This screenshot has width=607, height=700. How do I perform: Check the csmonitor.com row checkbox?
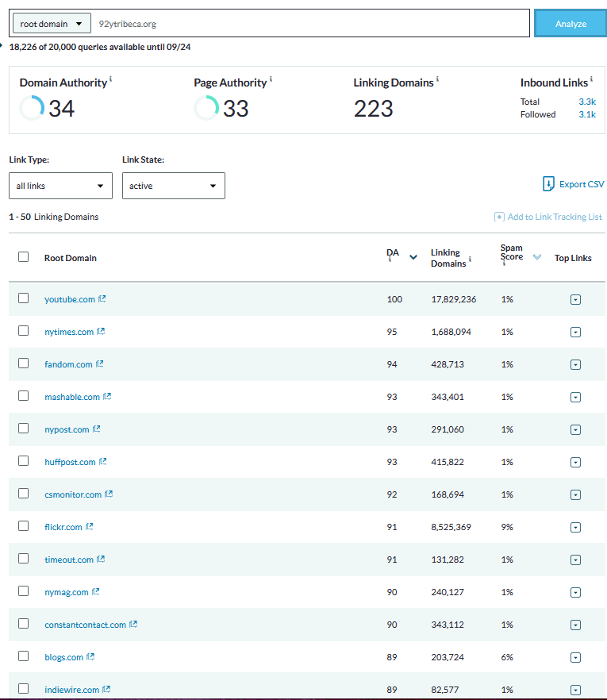pyautogui.click(x=23, y=494)
